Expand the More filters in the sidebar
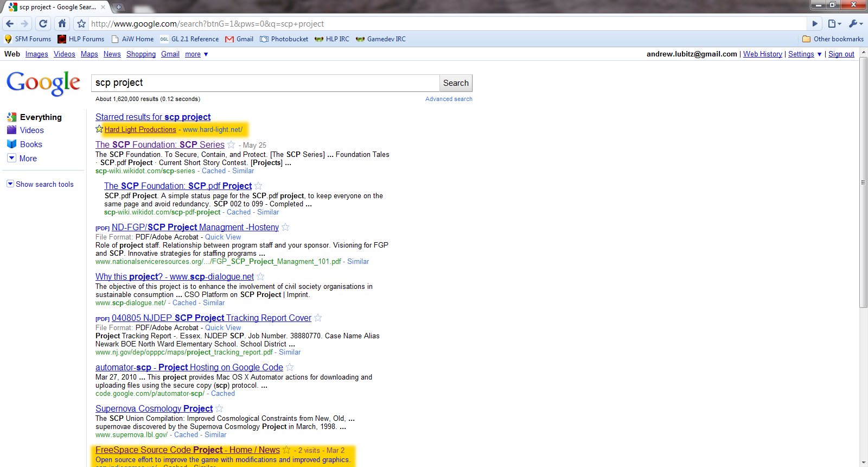Image resolution: width=868 pixels, height=467 pixels. click(22, 159)
